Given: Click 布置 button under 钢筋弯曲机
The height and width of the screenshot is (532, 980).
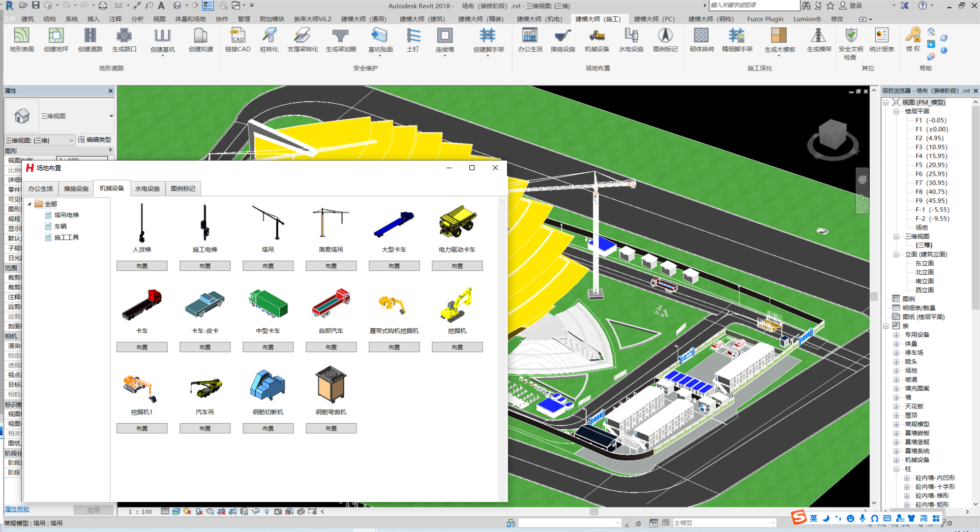Looking at the screenshot, I should (x=331, y=428).
